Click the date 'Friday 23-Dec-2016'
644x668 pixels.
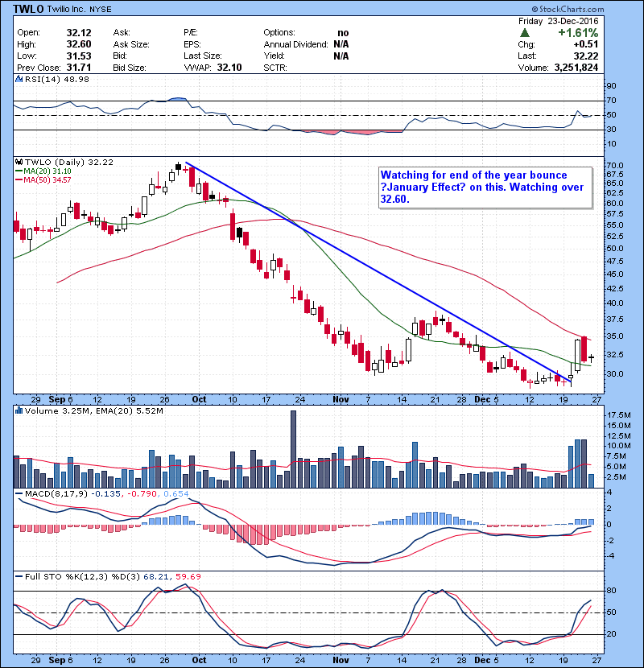[558, 21]
